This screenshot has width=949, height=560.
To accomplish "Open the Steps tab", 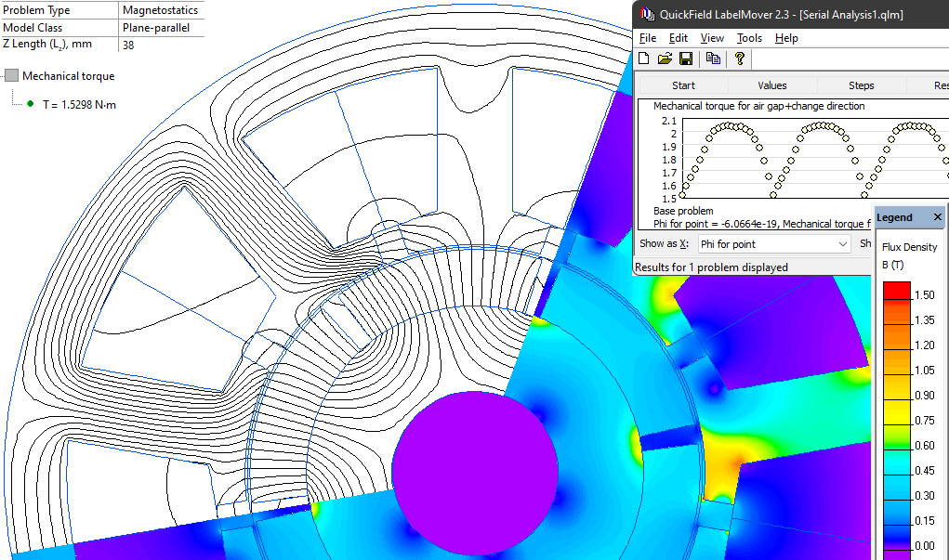I will 860,85.
